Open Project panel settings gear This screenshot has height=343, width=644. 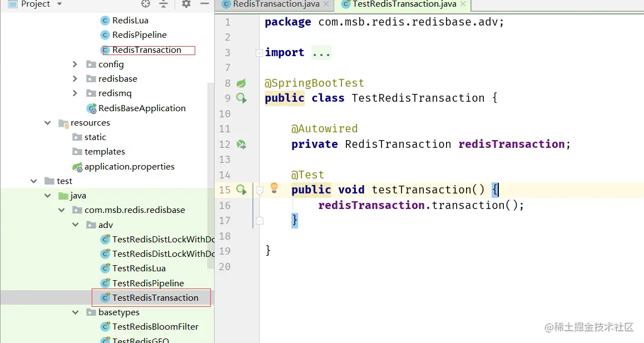pyautogui.click(x=186, y=4)
